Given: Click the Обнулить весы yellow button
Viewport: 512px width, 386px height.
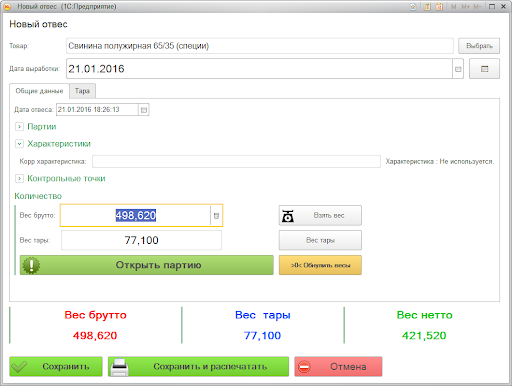Looking at the screenshot, I should [320, 265].
